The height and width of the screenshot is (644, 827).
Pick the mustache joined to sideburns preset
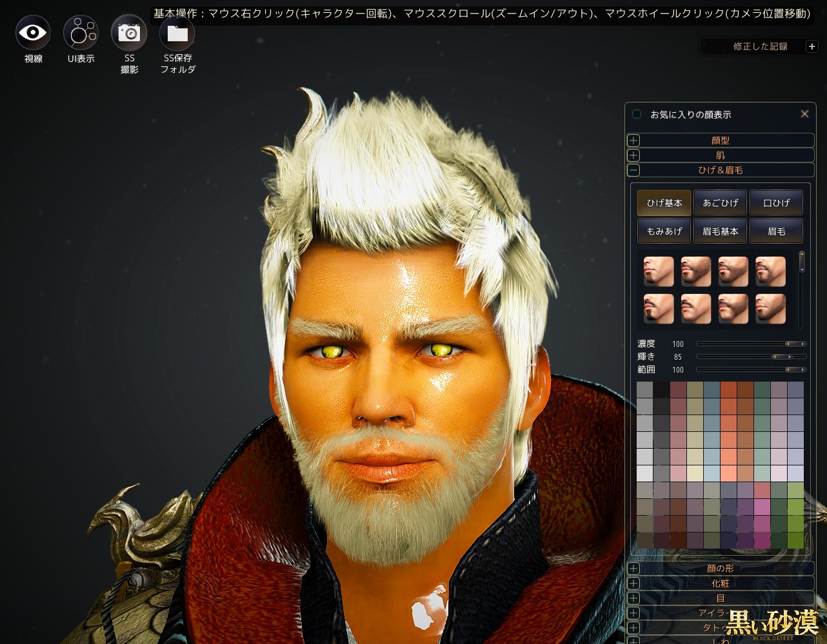point(733,309)
